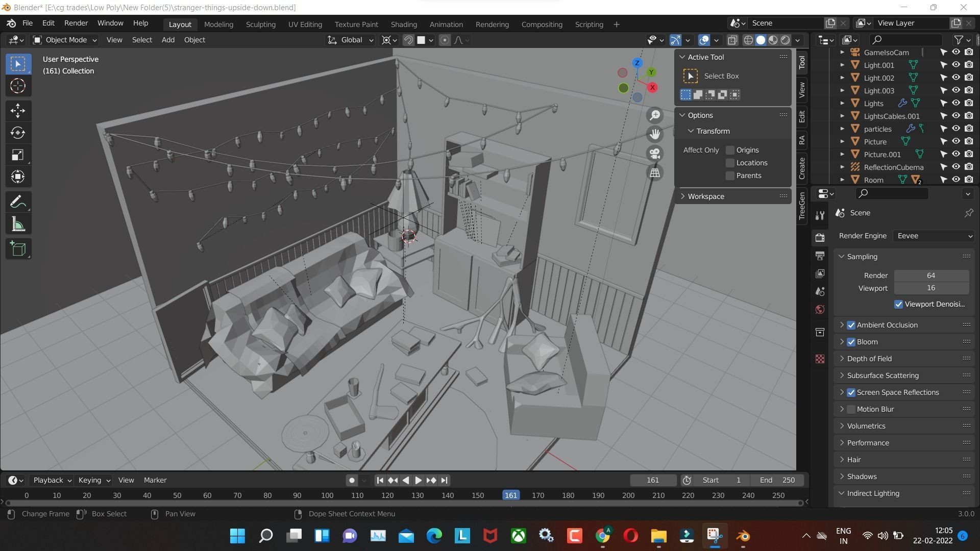Toggle camera view icon
980x551 pixels.
click(x=655, y=154)
